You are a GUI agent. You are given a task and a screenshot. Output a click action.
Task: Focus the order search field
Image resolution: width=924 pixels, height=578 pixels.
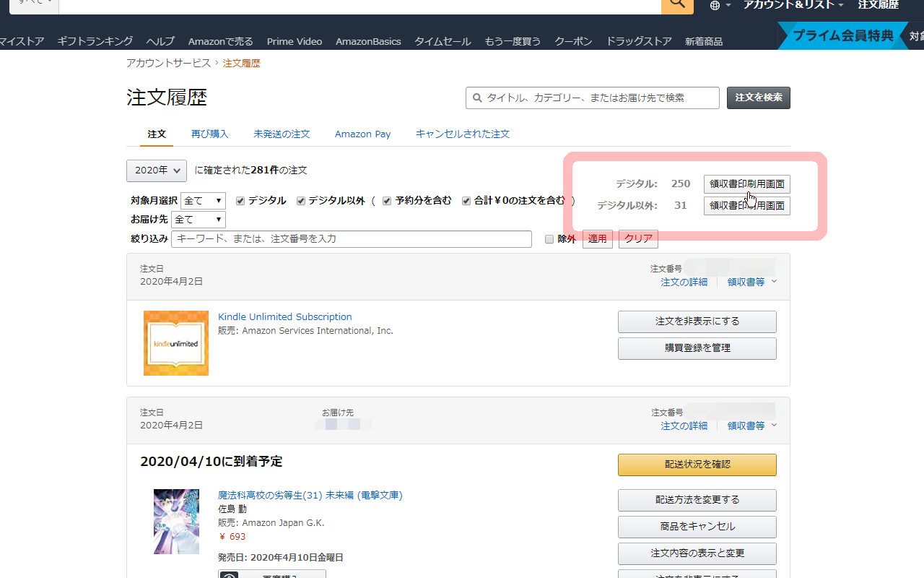pyautogui.click(x=593, y=98)
